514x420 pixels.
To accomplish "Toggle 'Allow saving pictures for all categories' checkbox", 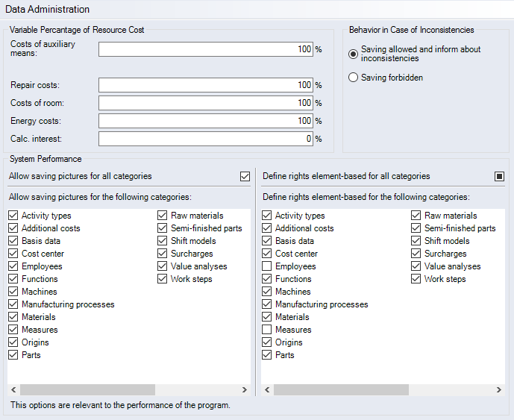I will pos(245,176).
